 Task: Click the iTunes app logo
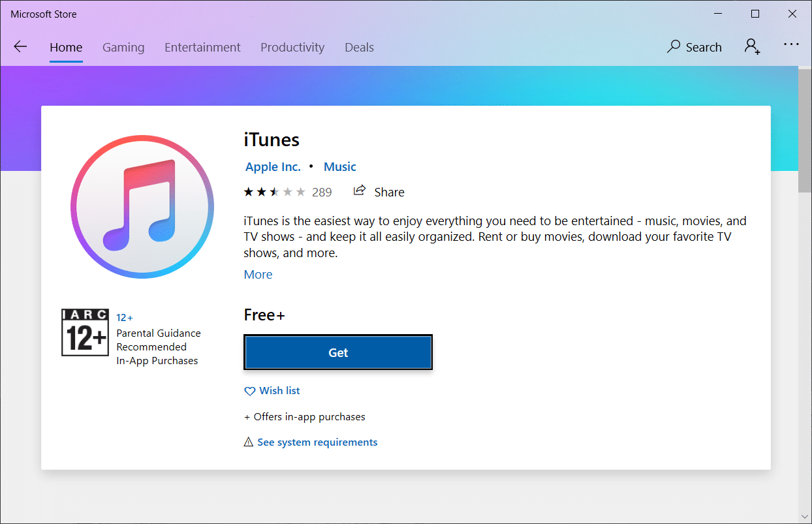(x=142, y=207)
